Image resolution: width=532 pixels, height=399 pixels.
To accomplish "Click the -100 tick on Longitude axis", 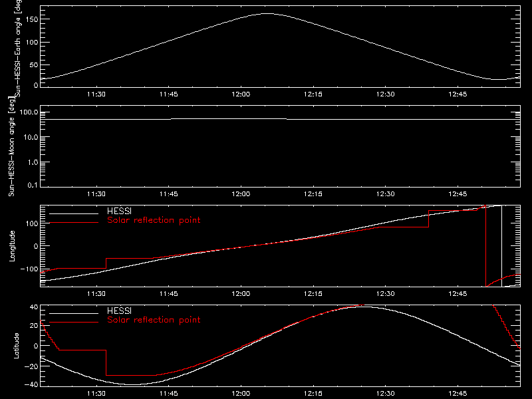I will (29, 269).
